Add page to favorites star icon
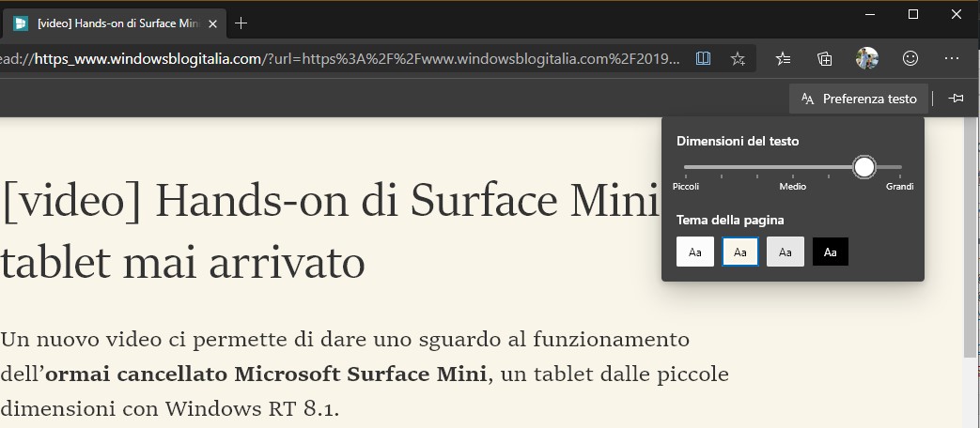 pyautogui.click(x=738, y=58)
